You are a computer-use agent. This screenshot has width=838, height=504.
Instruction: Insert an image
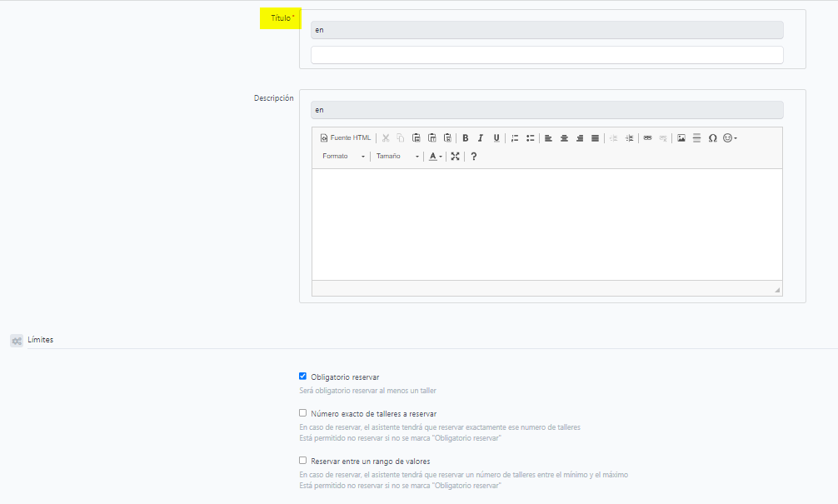click(x=681, y=138)
